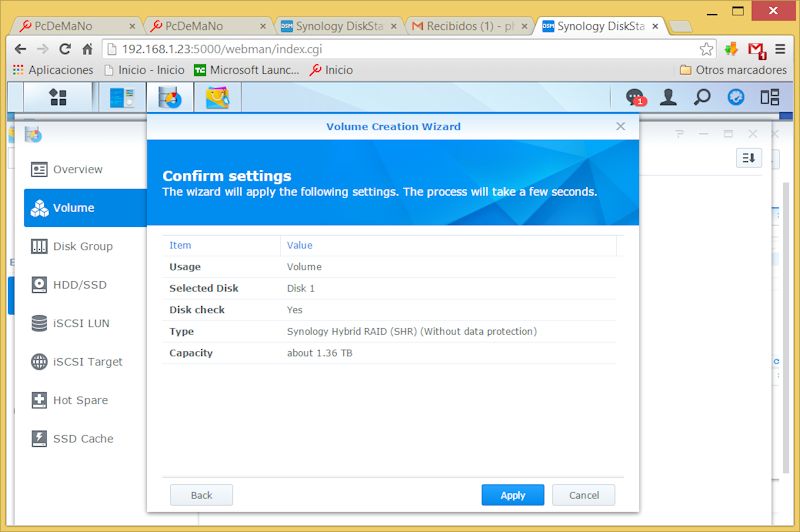Click the Storage Manager vertical scrollbar
Viewport: 800px width, 532px height.
[x=786, y=326]
